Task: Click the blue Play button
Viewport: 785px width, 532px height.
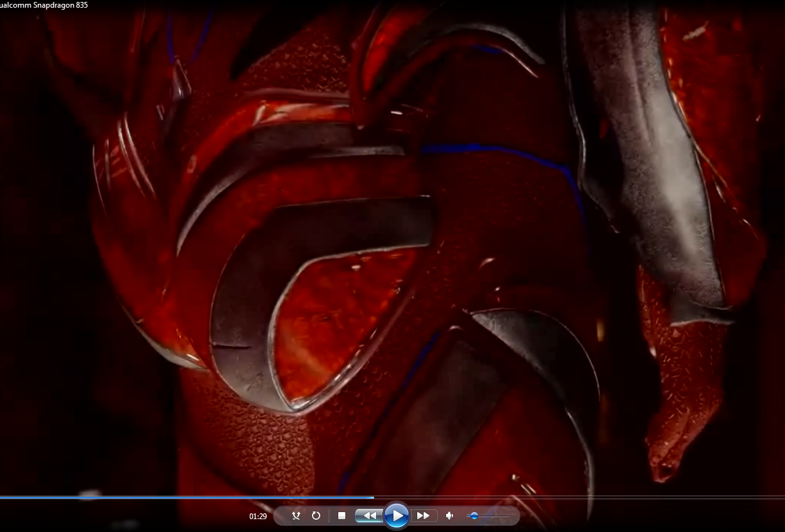Action: tap(397, 515)
